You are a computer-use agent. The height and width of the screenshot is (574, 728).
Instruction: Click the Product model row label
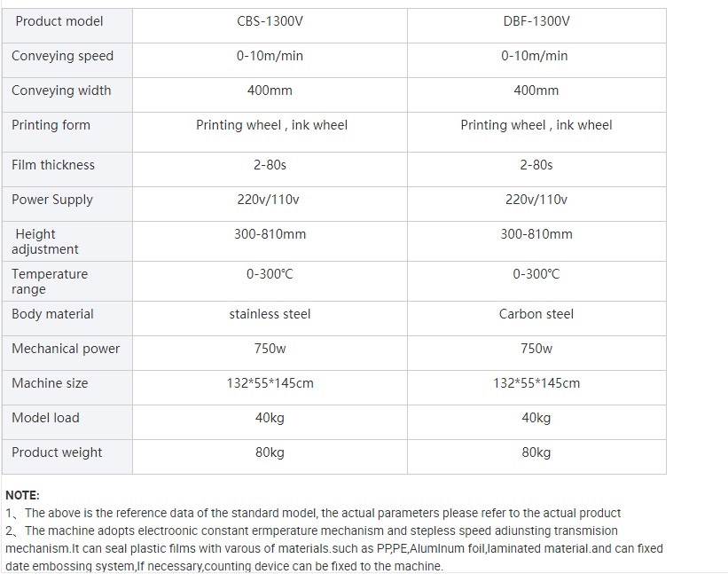pos(59,21)
